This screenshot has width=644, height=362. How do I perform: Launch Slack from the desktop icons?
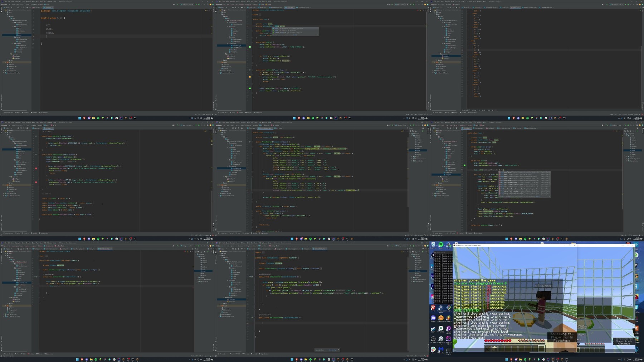coord(433,349)
